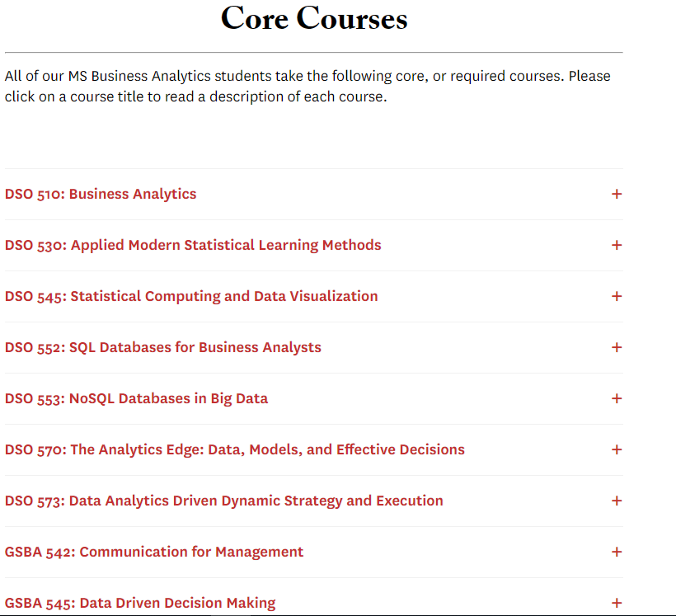The width and height of the screenshot is (676, 616).
Task: Open DSO 510: Business Analytics description
Action: click(101, 194)
